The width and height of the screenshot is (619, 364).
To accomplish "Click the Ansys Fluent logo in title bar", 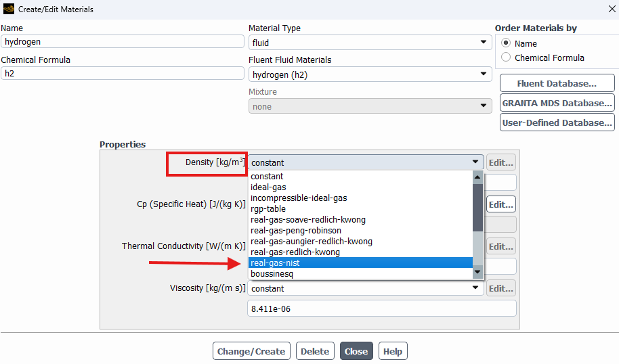I will (8, 9).
